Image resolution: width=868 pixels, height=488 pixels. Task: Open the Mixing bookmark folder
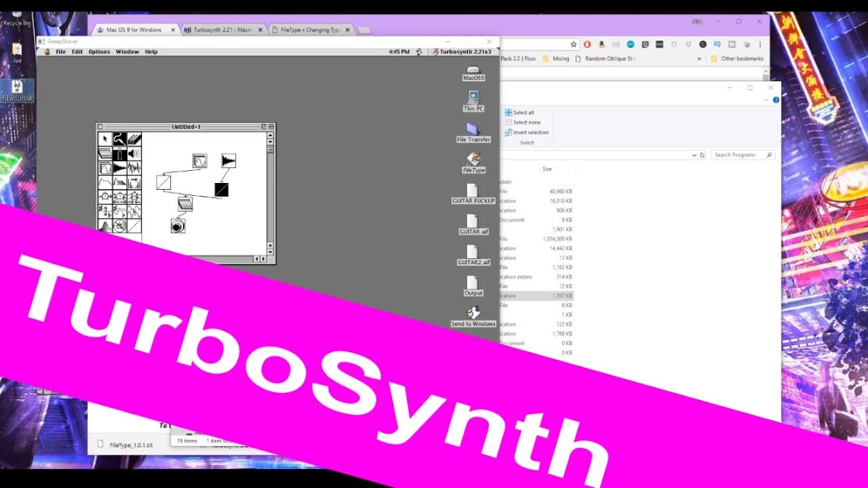(557, 59)
